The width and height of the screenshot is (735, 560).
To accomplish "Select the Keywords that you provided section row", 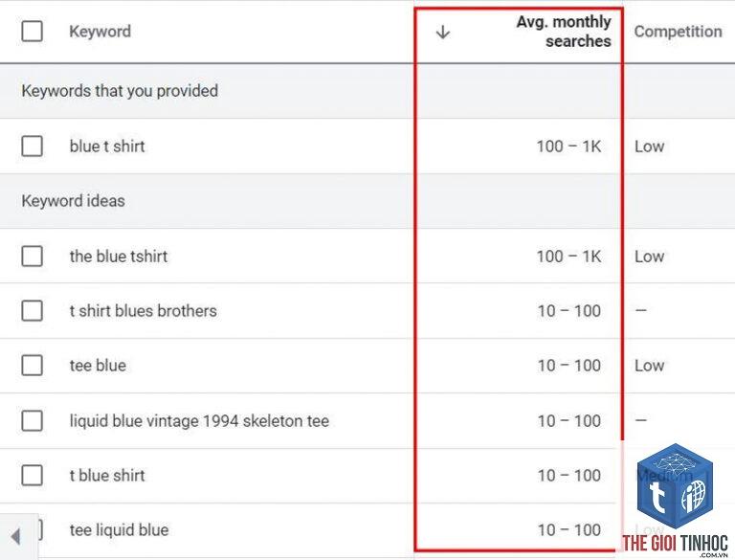I will [367, 91].
